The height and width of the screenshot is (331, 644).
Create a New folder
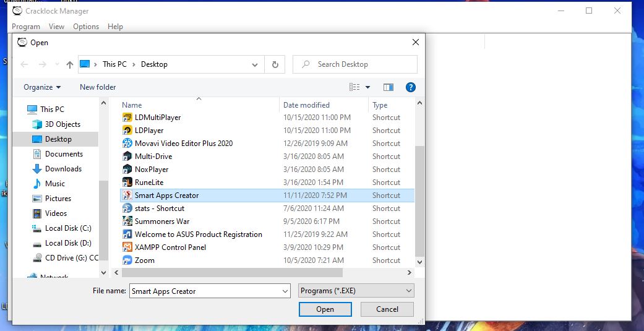click(x=98, y=87)
